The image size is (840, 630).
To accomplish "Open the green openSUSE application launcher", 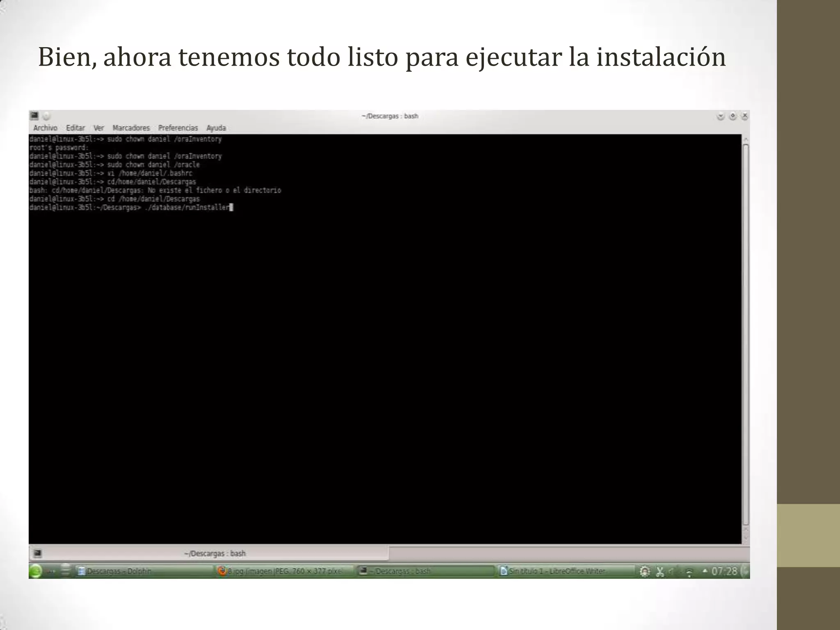I will point(36,571).
